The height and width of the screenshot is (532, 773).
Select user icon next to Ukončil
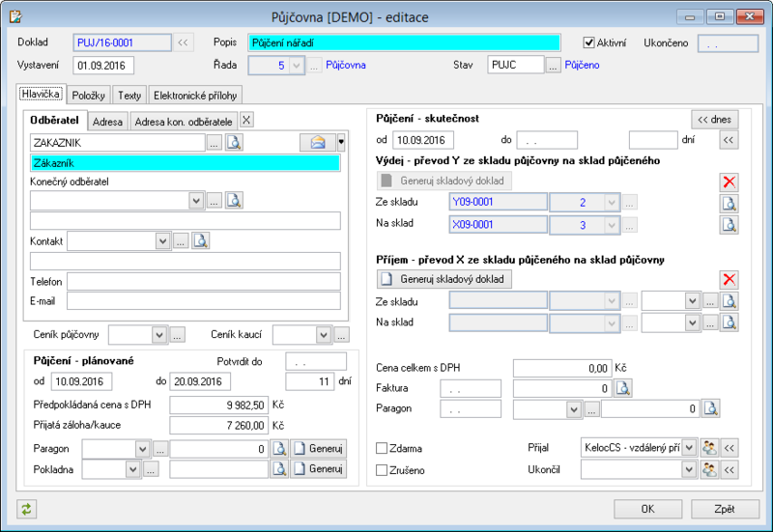[709, 469]
